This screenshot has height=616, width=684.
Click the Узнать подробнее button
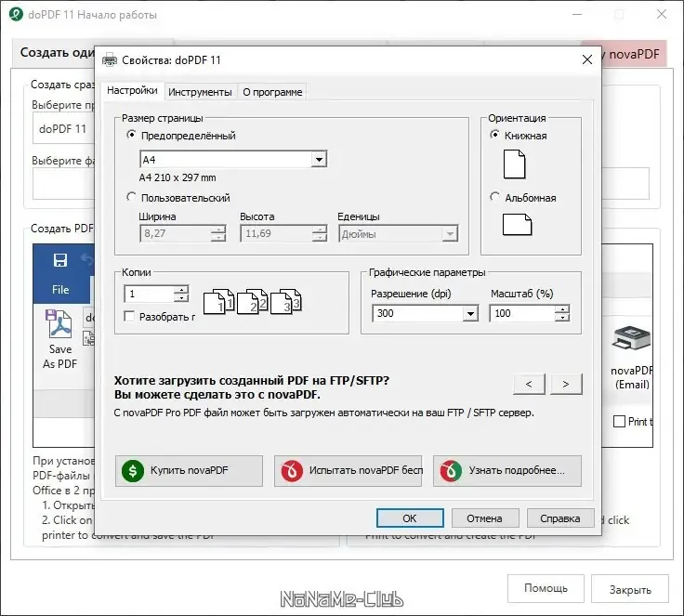(x=506, y=471)
